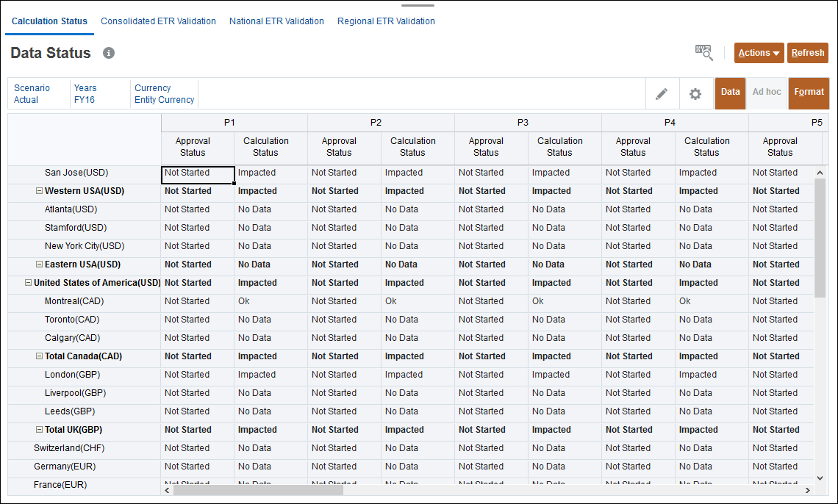Switch to the Ad hoc tab
The image size is (838, 504).
[767, 93]
